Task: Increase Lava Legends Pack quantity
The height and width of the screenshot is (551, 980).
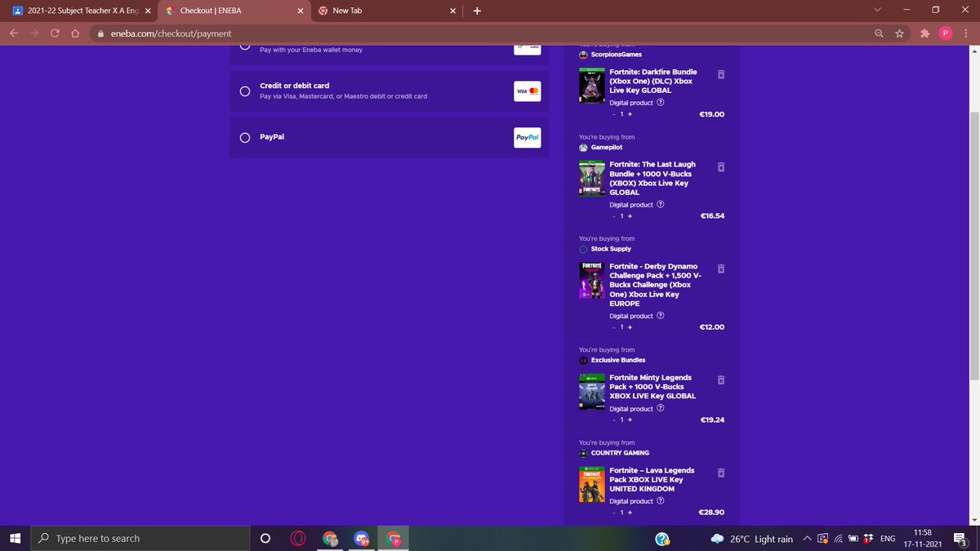Action: [x=630, y=513]
